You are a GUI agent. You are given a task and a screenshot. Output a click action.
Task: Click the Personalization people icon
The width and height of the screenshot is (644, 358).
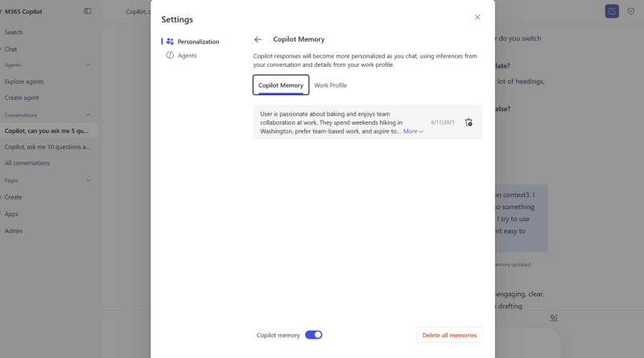click(x=170, y=41)
